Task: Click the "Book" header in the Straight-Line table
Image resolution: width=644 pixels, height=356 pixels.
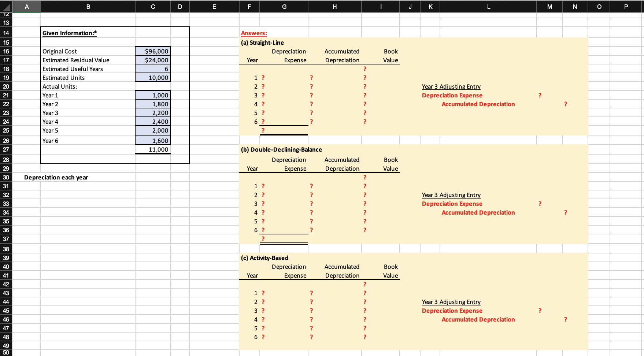Action: pyautogui.click(x=391, y=51)
